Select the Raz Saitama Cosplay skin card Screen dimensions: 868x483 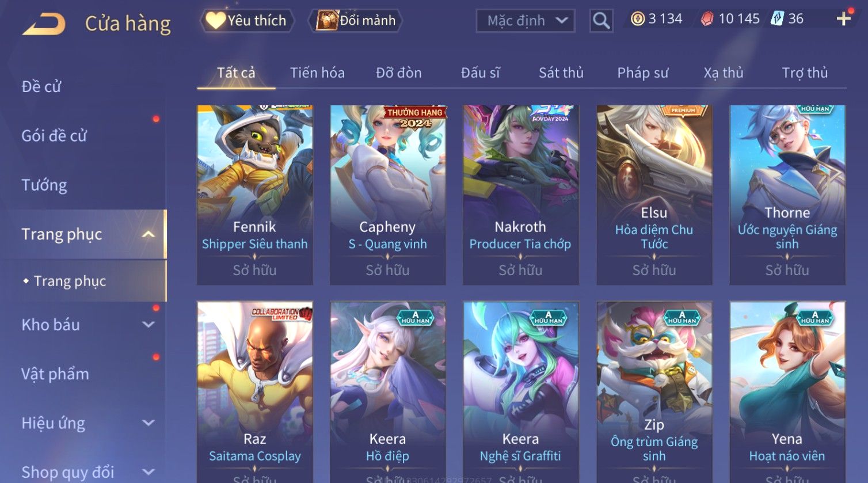(x=255, y=392)
